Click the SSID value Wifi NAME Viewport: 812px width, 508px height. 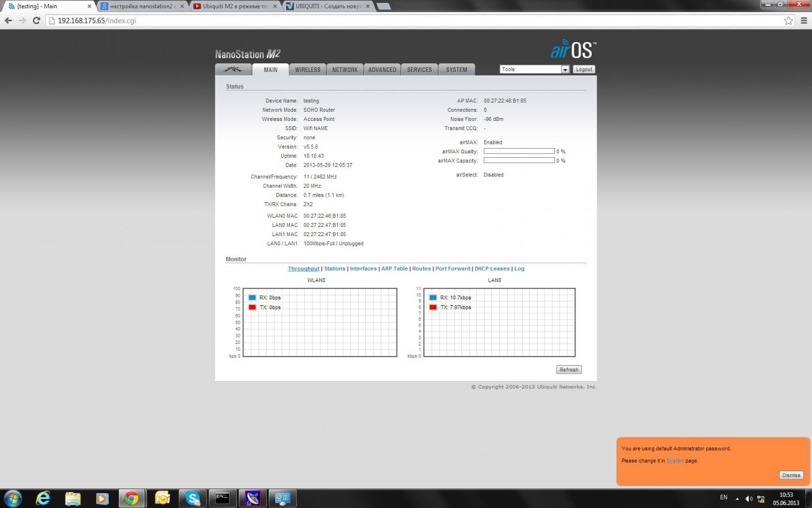point(315,128)
